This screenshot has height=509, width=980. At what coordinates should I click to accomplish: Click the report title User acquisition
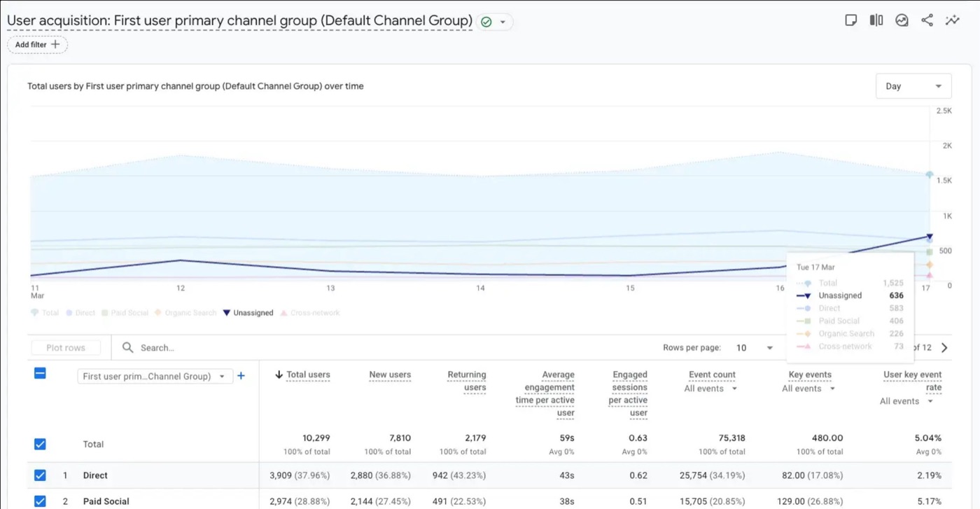point(239,21)
